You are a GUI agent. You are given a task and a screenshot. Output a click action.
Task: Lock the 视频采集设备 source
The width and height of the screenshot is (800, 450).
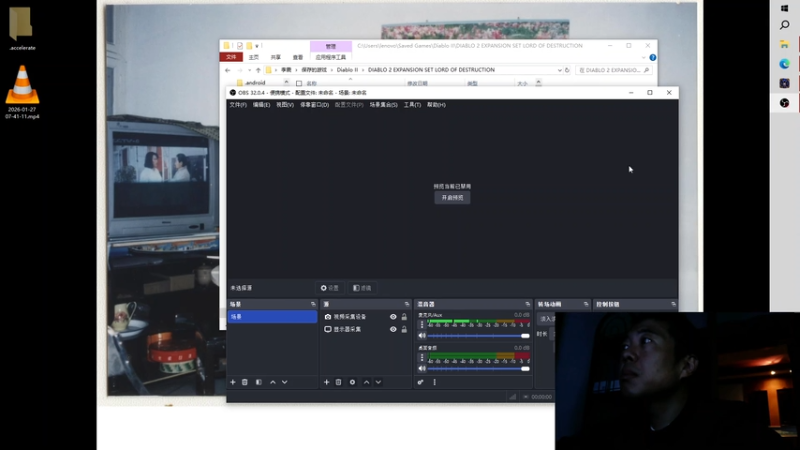(x=404, y=317)
